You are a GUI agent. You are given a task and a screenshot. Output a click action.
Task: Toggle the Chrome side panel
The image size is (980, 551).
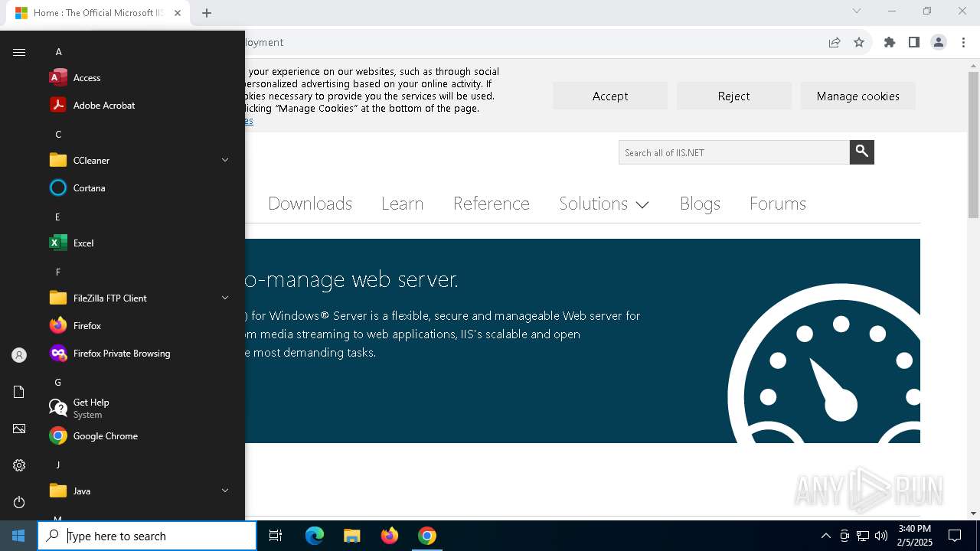(x=913, y=42)
